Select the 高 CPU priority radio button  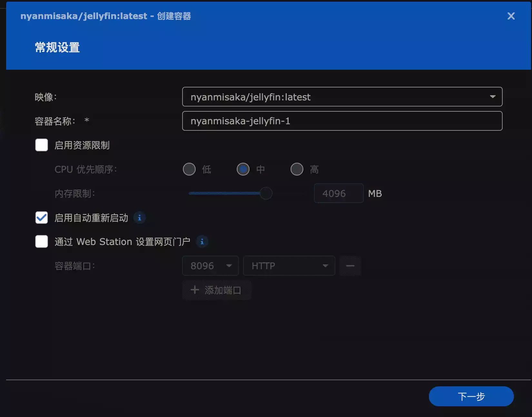(x=296, y=169)
